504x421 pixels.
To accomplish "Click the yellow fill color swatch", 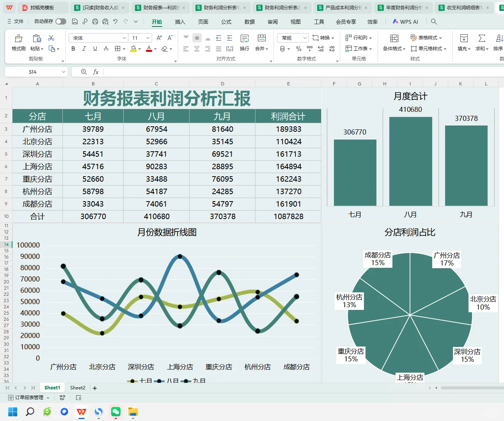I will [133, 49].
